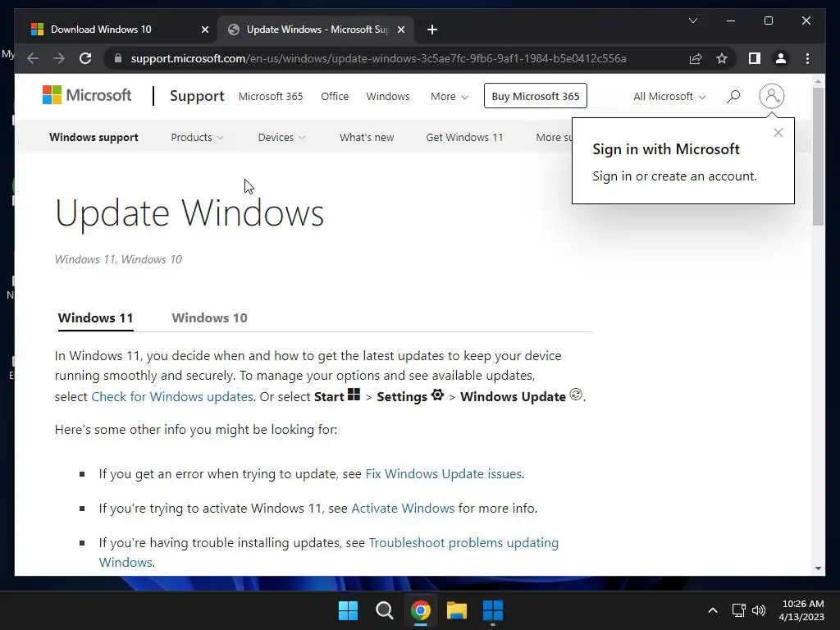View site info via the lock icon
This screenshot has height=630, width=840.
[x=118, y=58]
